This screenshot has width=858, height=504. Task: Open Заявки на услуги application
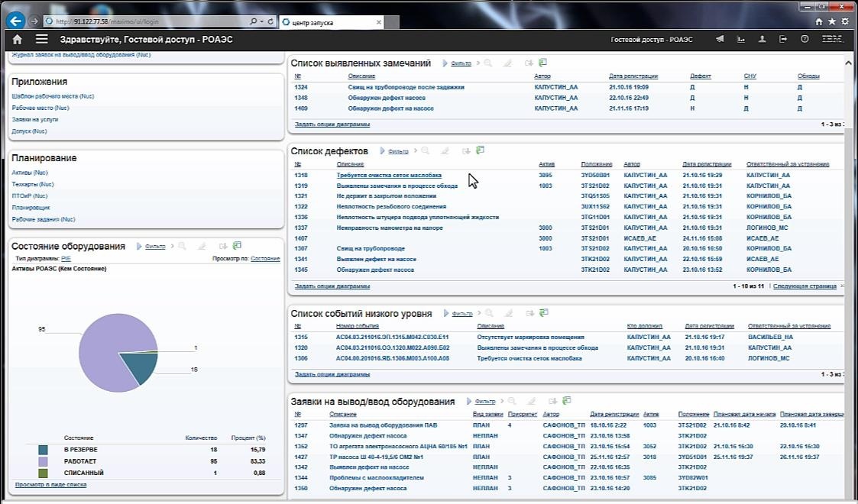click(35, 119)
